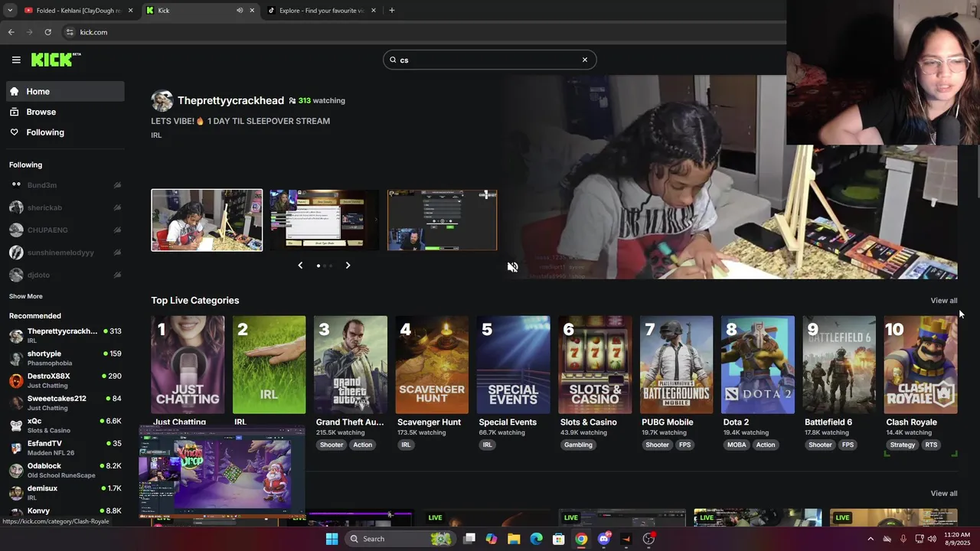Screen dimensions: 980x551
Task: Click the RTS tag under Clash Royale
Action: pos(931,445)
